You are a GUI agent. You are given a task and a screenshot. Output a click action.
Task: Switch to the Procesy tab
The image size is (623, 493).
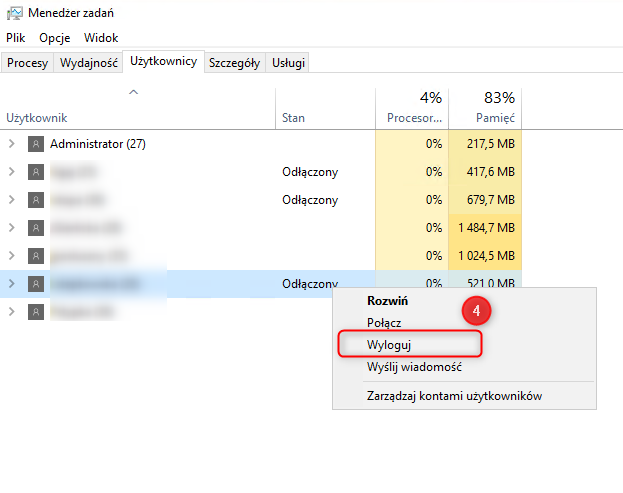coord(27,63)
